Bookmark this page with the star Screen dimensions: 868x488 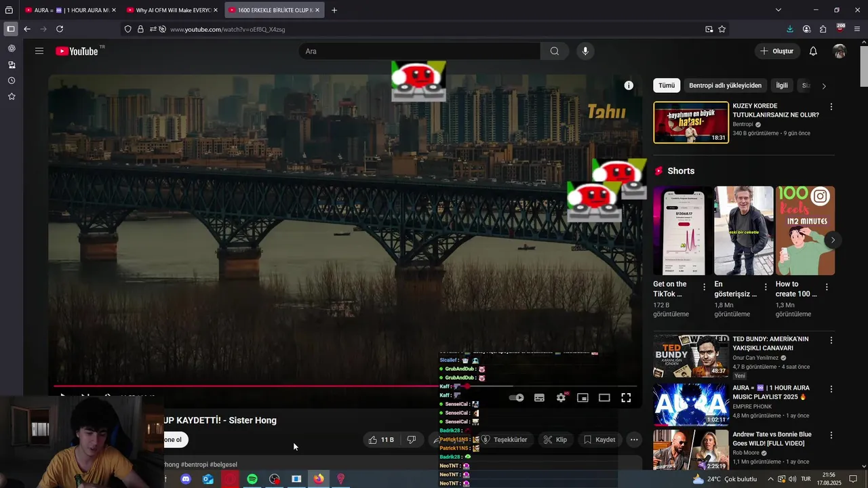click(x=722, y=29)
